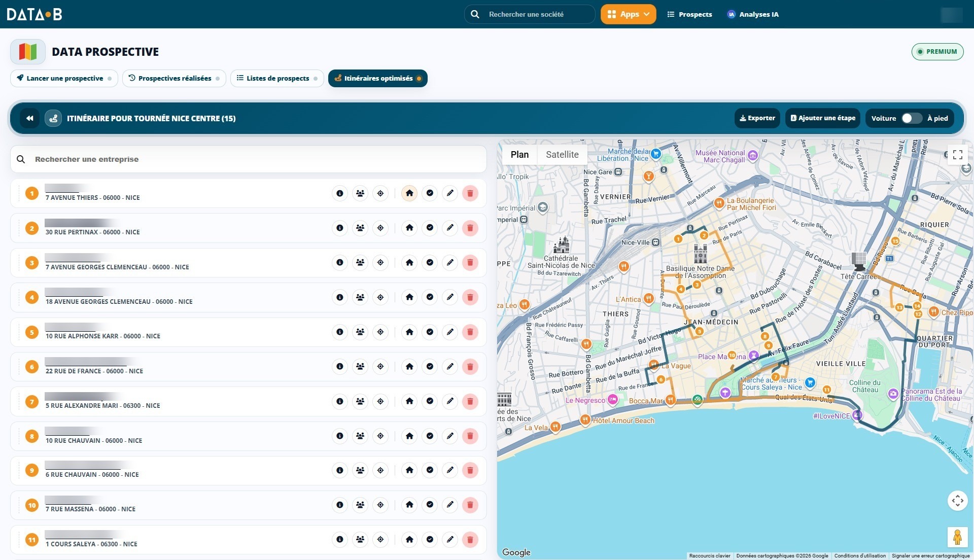This screenshot has width=974, height=560.
Task: Edit the 30 Rue Pertinax step
Action: coord(450,228)
